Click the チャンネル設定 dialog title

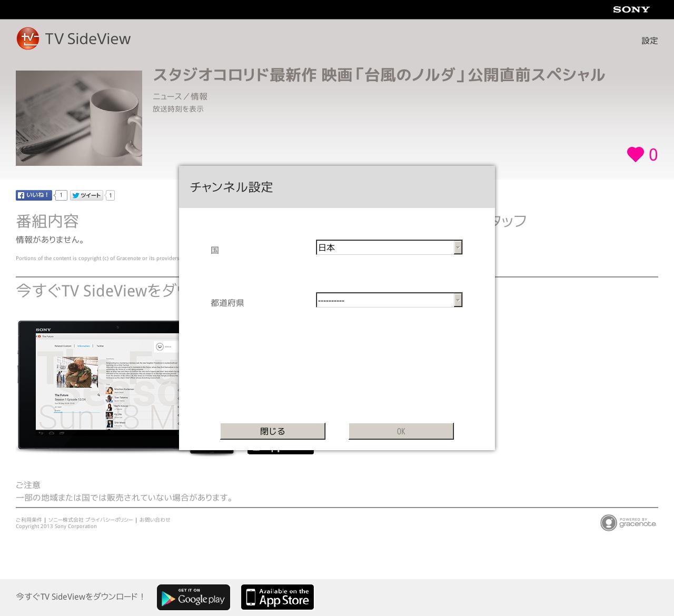(x=232, y=187)
